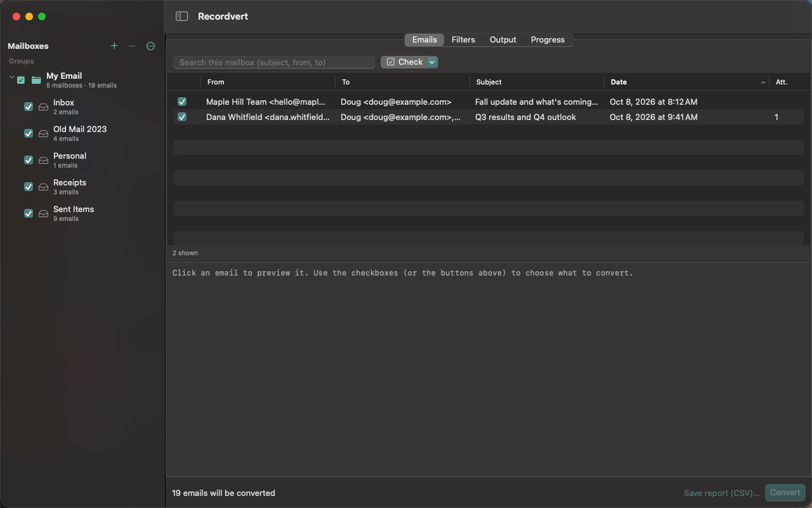Screen dimensions: 812x508
Task: Click the Convert button
Action: coord(785,493)
